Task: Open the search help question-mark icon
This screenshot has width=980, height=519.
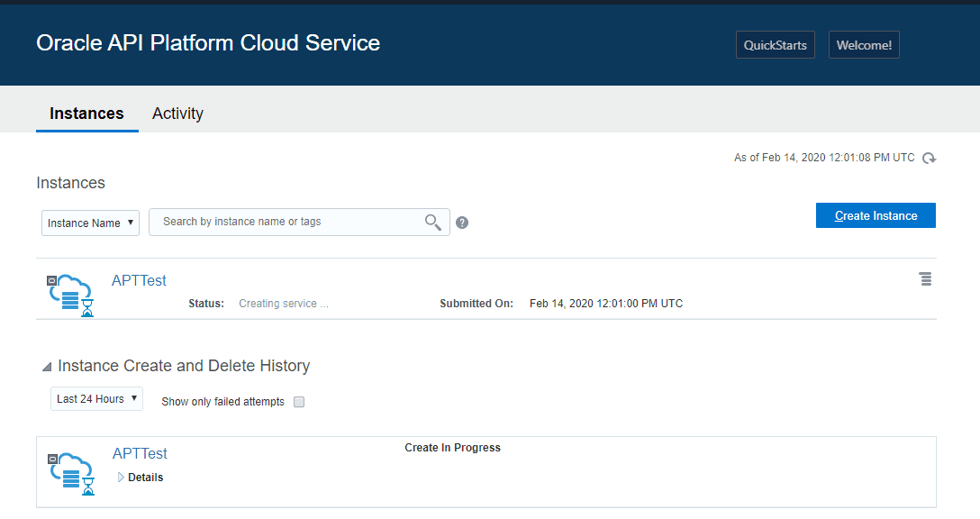Action: 462,223
